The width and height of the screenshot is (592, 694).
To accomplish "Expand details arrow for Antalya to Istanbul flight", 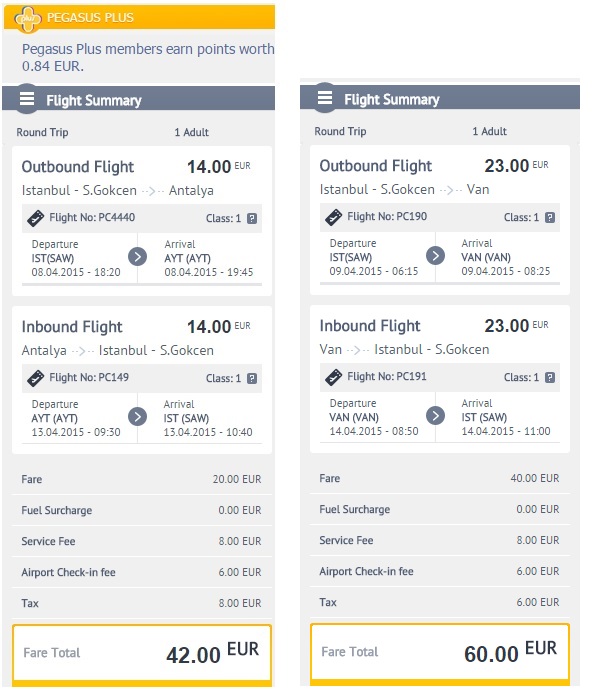I will [x=138, y=417].
